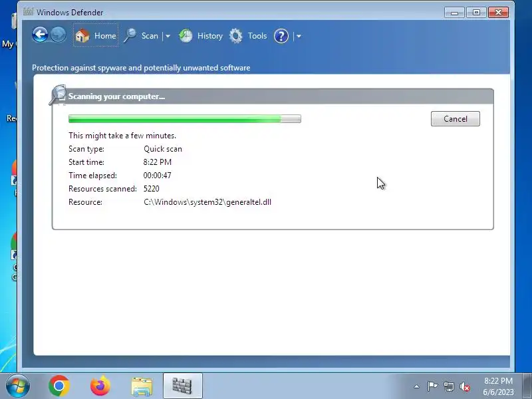Open Windows Explorer from the taskbar
532x399 pixels.
(142, 386)
